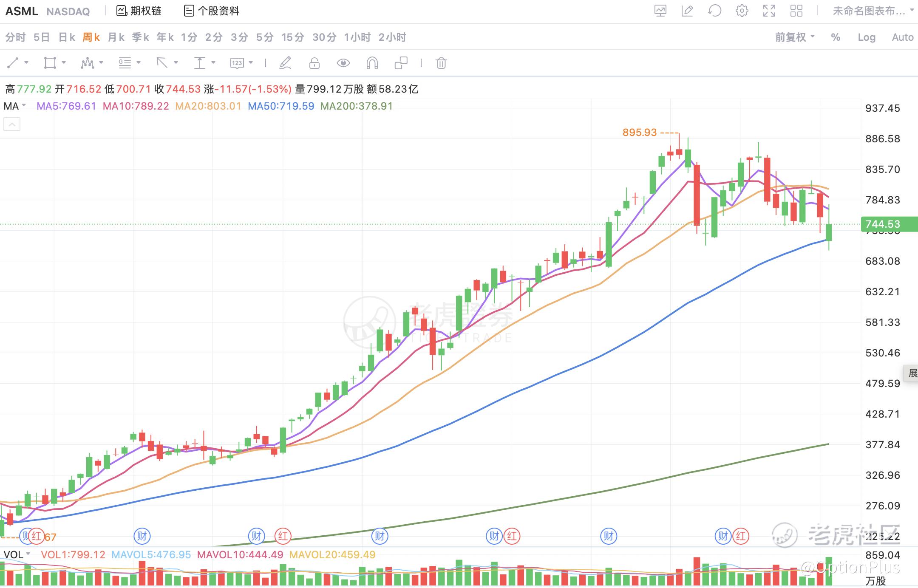Image resolution: width=918 pixels, height=588 pixels.
Task: Select the wave pattern drawing tool
Action: (88, 63)
